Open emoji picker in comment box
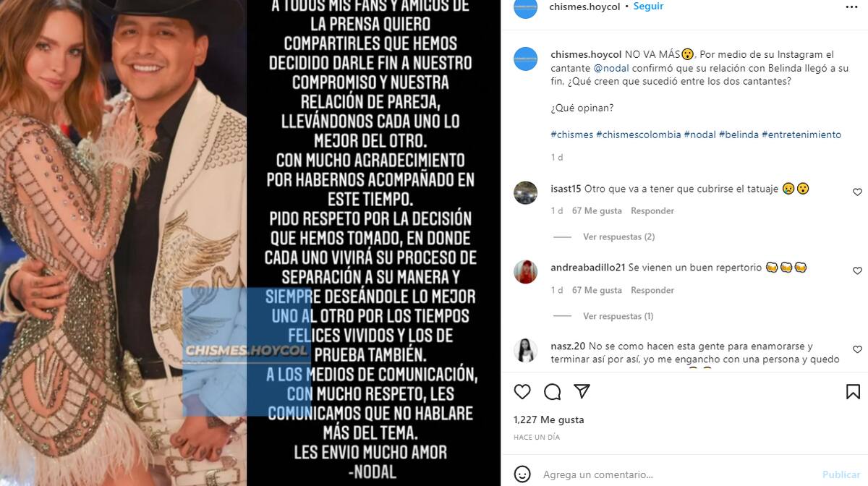Screen dimensions: 868x486 (x=522, y=475)
